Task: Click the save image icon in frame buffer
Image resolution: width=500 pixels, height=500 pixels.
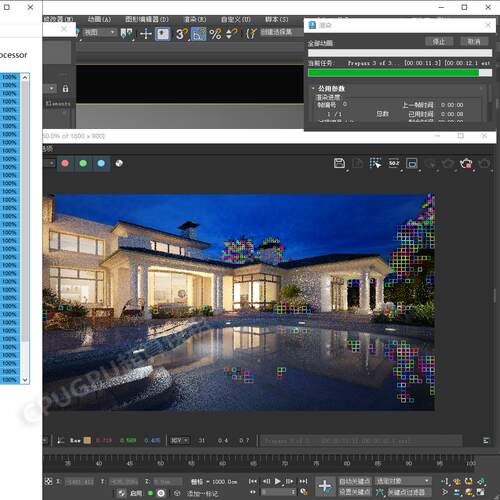Action: click(339, 163)
